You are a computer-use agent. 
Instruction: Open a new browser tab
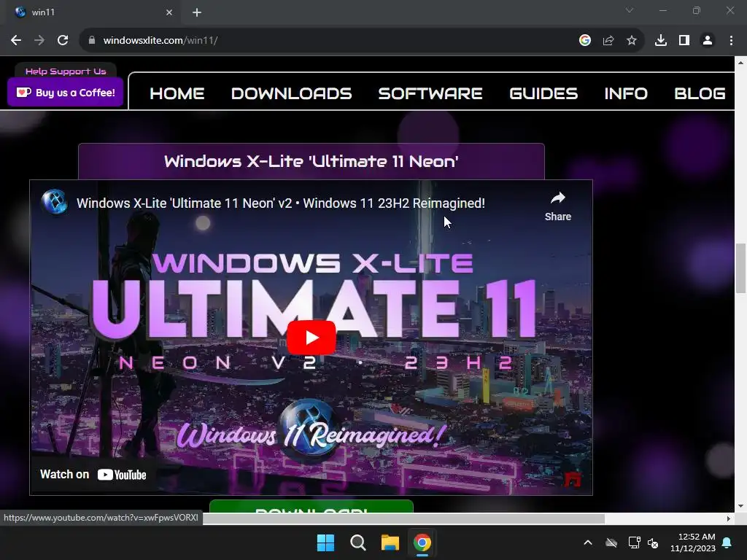(x=197, y=12)
